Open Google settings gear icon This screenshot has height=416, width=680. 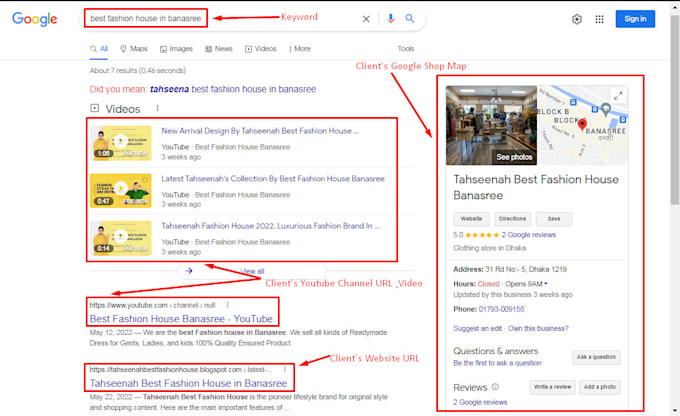point(577,19)
